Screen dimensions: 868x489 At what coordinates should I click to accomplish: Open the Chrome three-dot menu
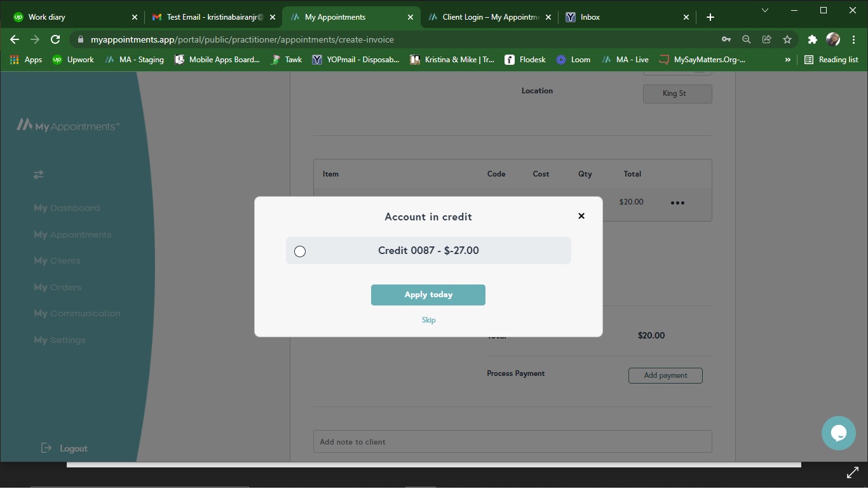(x=853, y=39)
